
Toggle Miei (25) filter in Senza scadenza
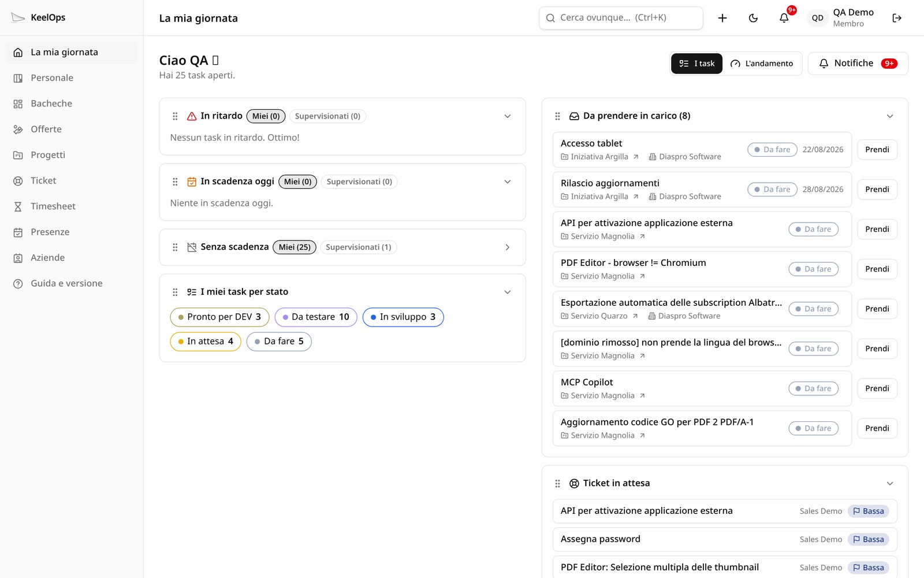[295, 247]
